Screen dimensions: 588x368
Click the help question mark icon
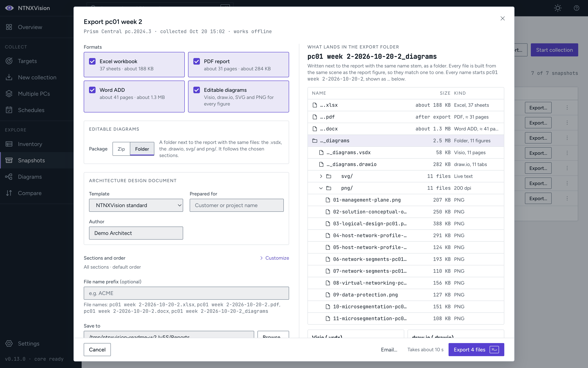[x=576, y=8]
